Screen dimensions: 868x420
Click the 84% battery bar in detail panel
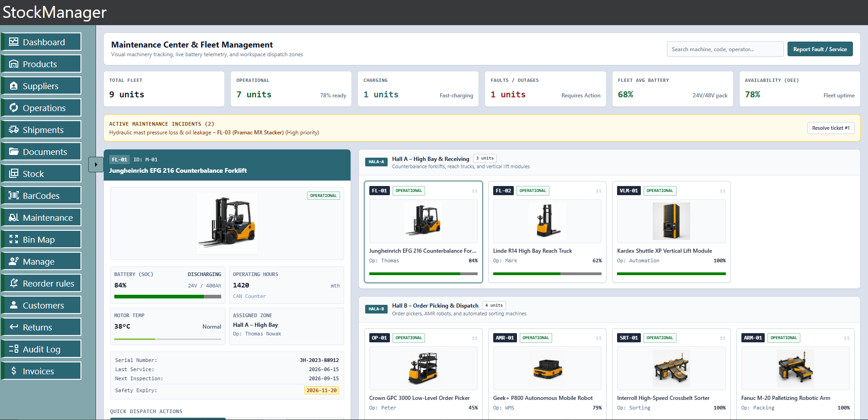point(168,297)
